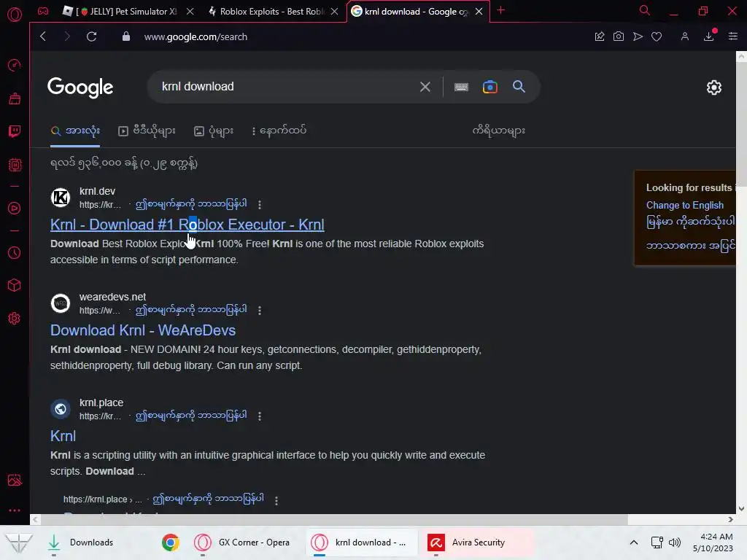Open Twitch panel in sidebar
The image size is (747, 560).
tap(15, 131)
